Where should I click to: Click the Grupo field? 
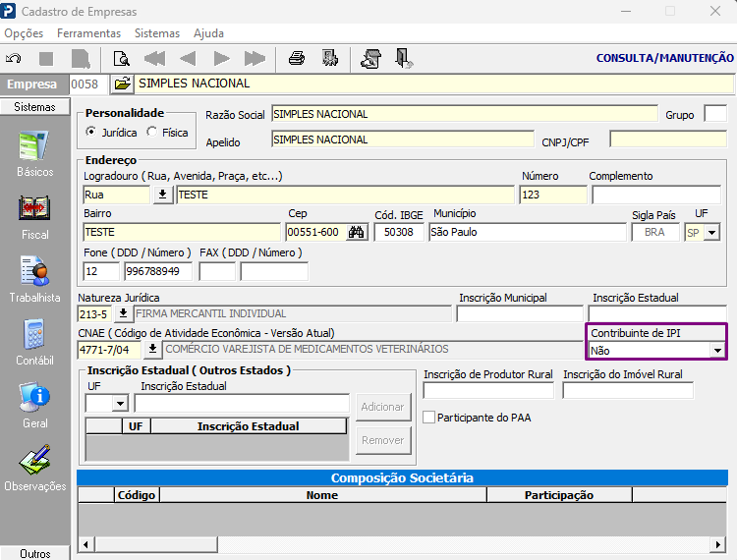coord(715,114)
